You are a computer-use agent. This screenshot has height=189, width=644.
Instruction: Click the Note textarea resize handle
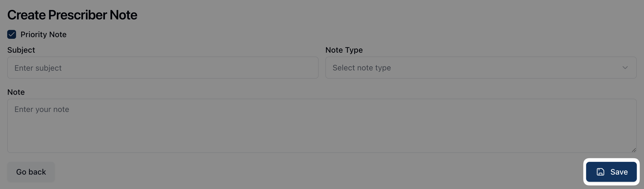coord(633,150)
